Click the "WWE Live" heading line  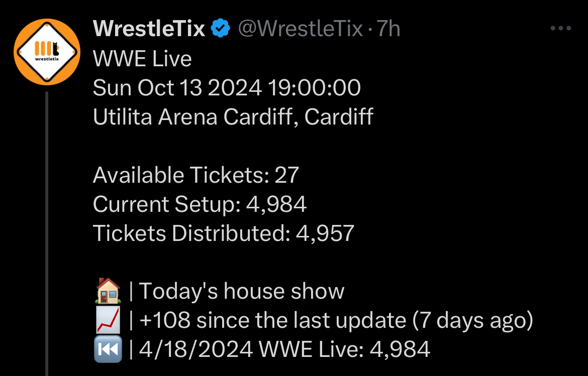(x=142, y=59)
